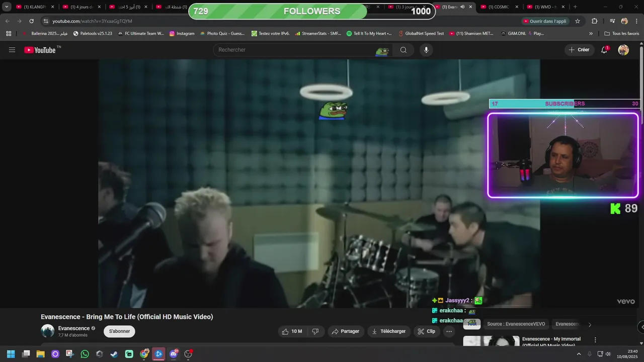Click the Partager share button

point(345,331)
